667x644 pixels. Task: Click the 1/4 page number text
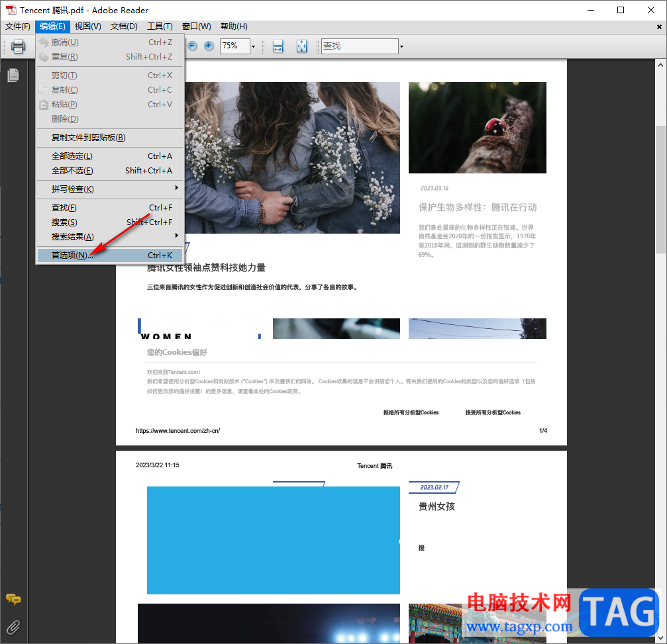pyautogui.click(x=543, y=431)
